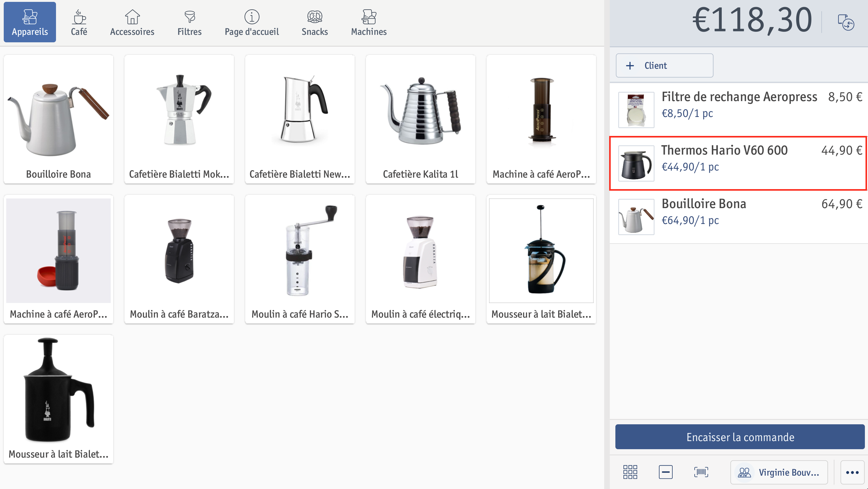
Task: Select the Appareils category tab
Action: 30,22
